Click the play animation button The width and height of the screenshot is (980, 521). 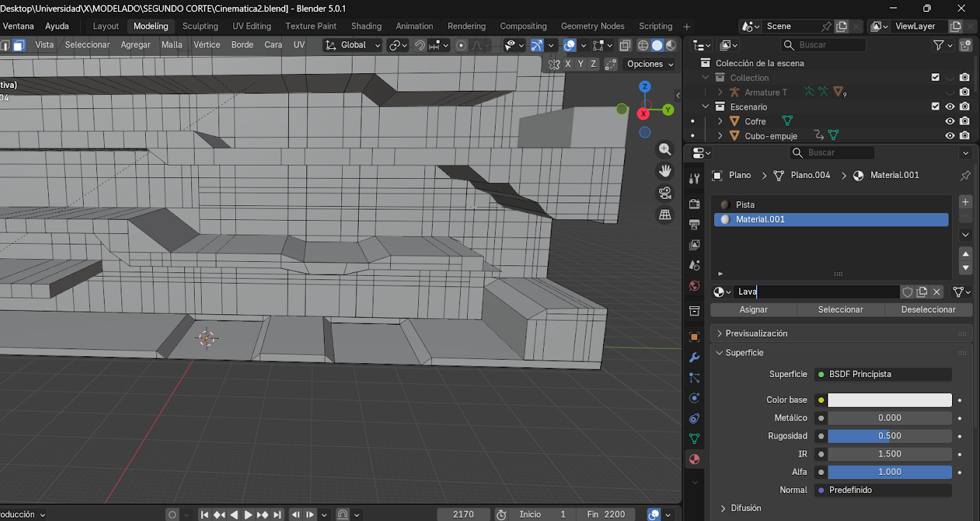point(248,515)
